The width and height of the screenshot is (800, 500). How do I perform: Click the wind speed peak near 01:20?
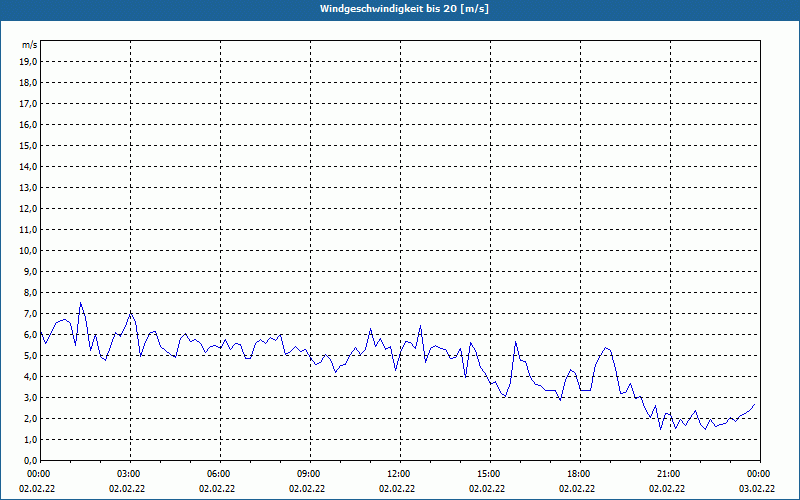(81, 303)
